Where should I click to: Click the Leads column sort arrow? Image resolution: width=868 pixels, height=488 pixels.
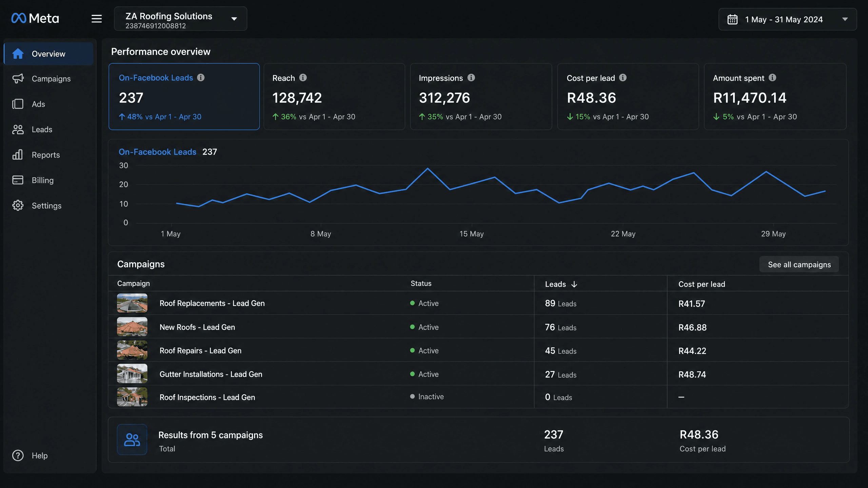[574, 284]
